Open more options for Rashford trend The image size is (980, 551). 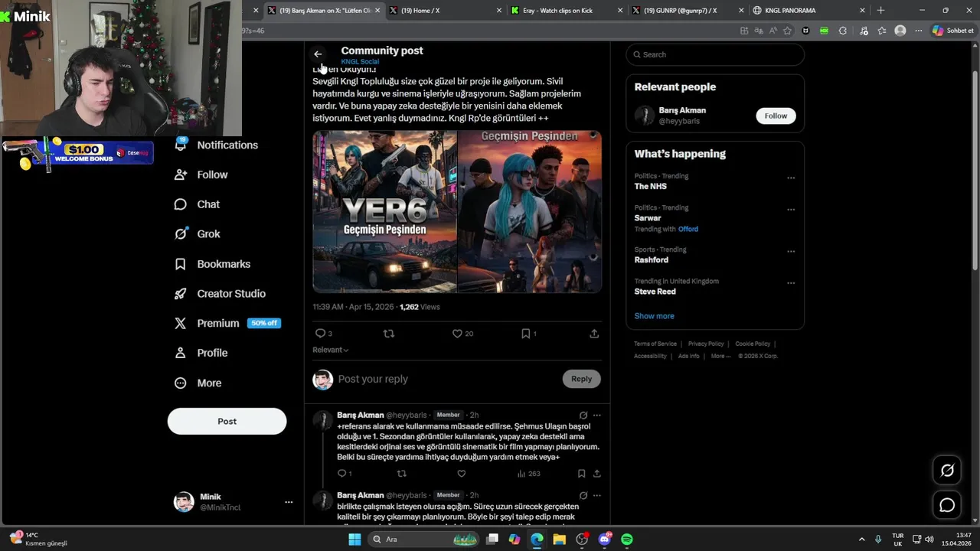pyautogui.click(x=791, y=251)
